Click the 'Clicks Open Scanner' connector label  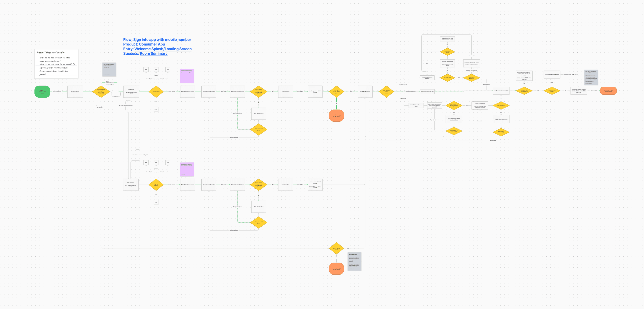[x=435, y=120]
